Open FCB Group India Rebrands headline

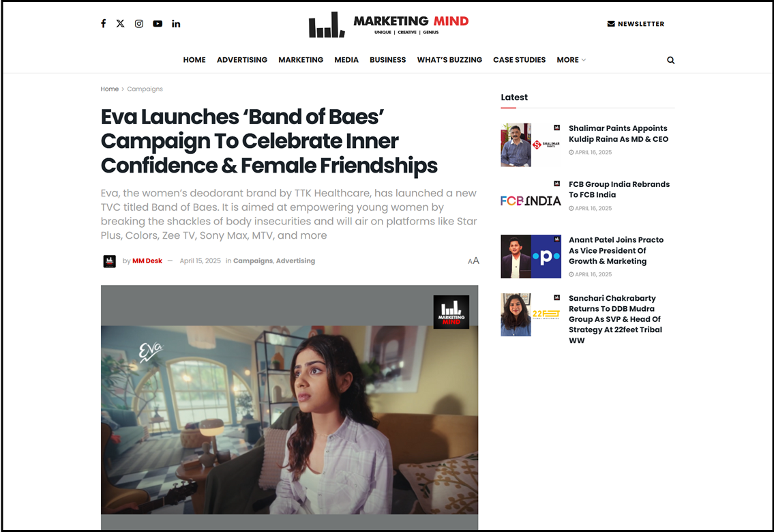point(619,189)
